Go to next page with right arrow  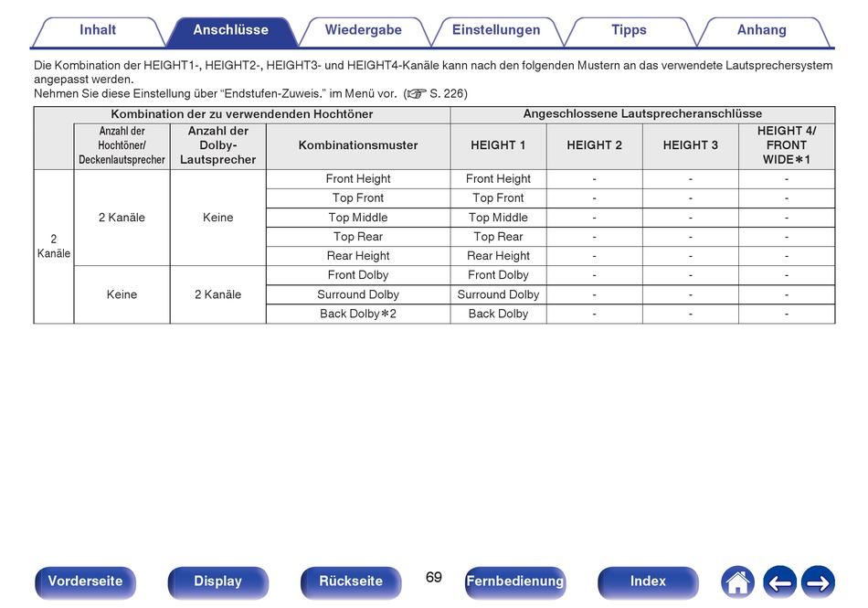point(818,582)
